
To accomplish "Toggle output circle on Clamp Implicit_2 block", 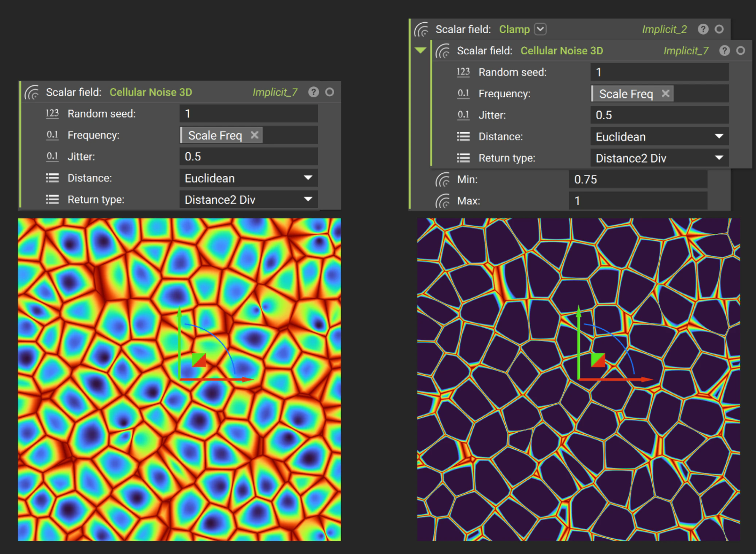I will (719, 29).
